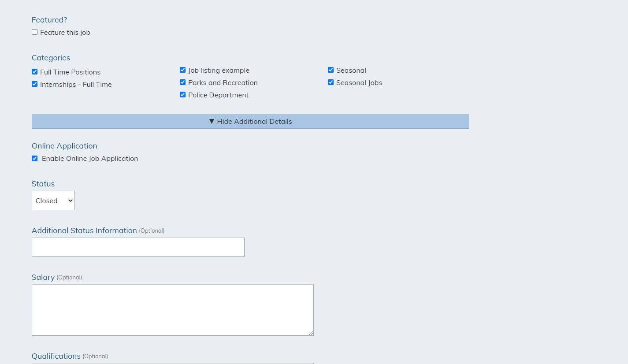Image resolution: width=628 pixels, height=364 pixels.
Task: Uncheck Seasonal Jobs category
Action: [331, 82]
